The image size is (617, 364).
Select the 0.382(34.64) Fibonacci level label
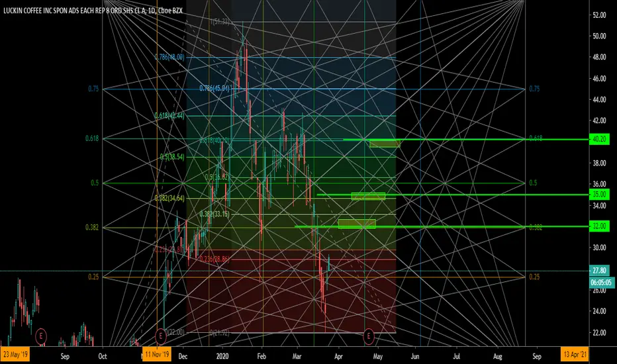click(169, 199)
